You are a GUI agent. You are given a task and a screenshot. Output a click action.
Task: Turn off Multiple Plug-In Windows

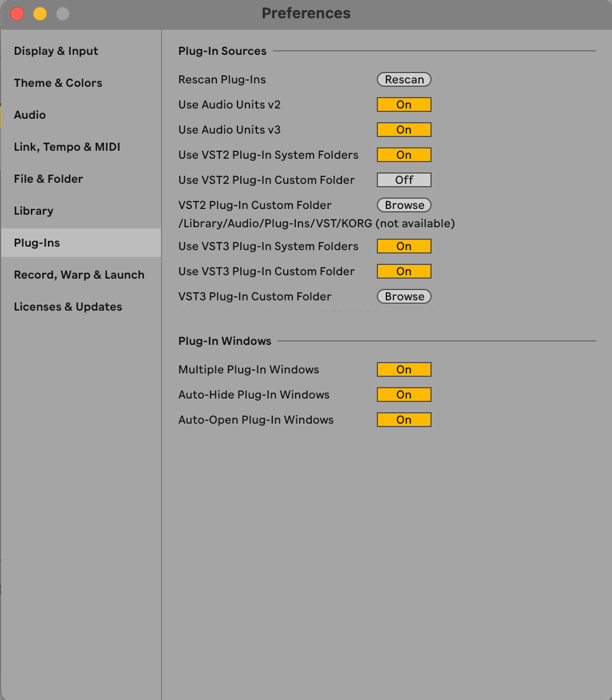404,369
